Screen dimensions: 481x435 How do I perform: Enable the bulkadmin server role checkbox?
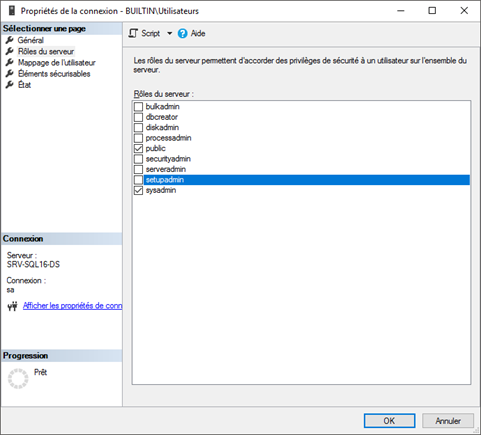(x=138, y=107)
